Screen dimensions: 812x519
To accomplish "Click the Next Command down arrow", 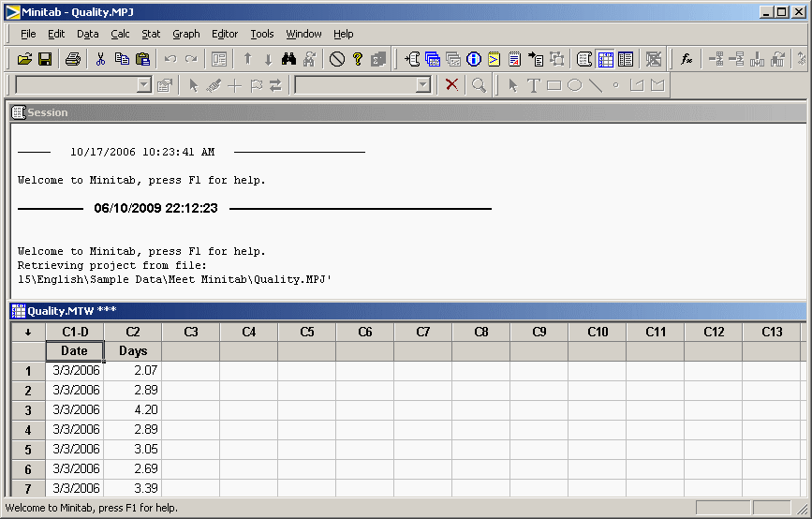I will click(x=268, y=59).
